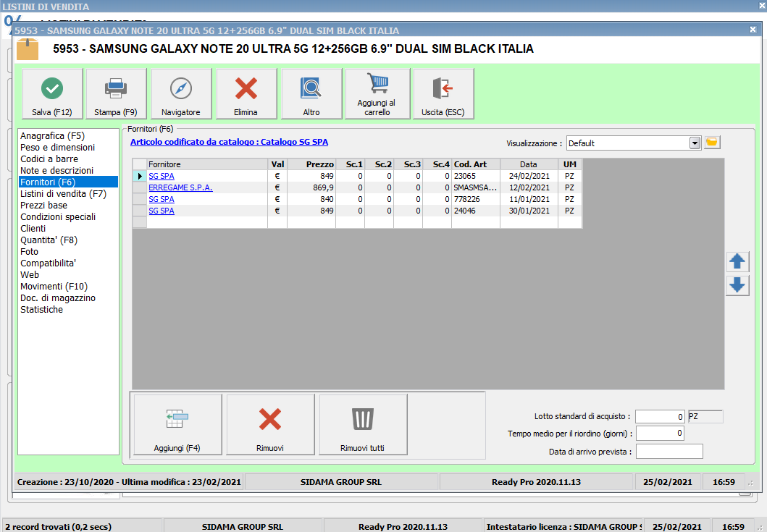The width and height of the screenshot is (767, 532).
Task: Select Codici a barre section
Action: tap(49, 159)
